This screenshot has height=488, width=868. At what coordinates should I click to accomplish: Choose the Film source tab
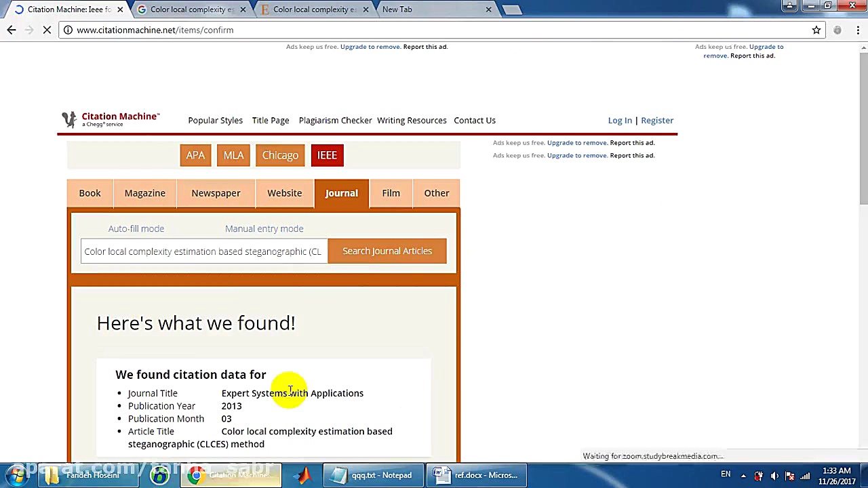click(x=391, y=193)
